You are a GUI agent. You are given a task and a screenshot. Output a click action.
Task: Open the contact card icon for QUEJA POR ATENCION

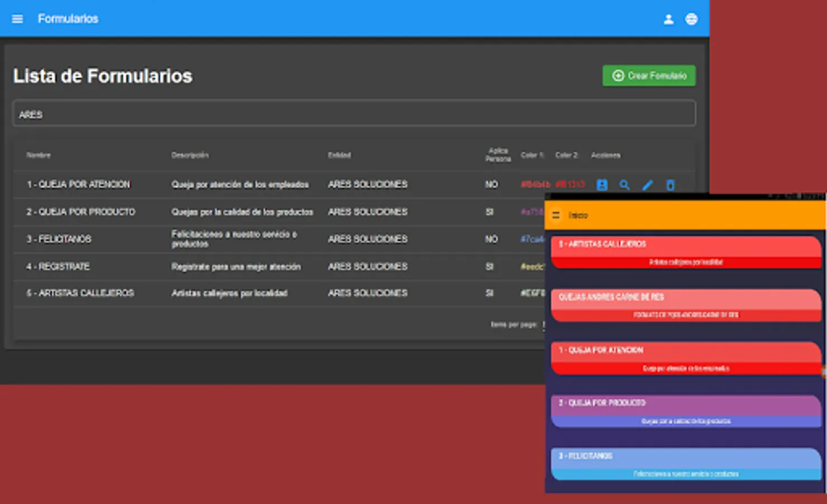point(602,185)
